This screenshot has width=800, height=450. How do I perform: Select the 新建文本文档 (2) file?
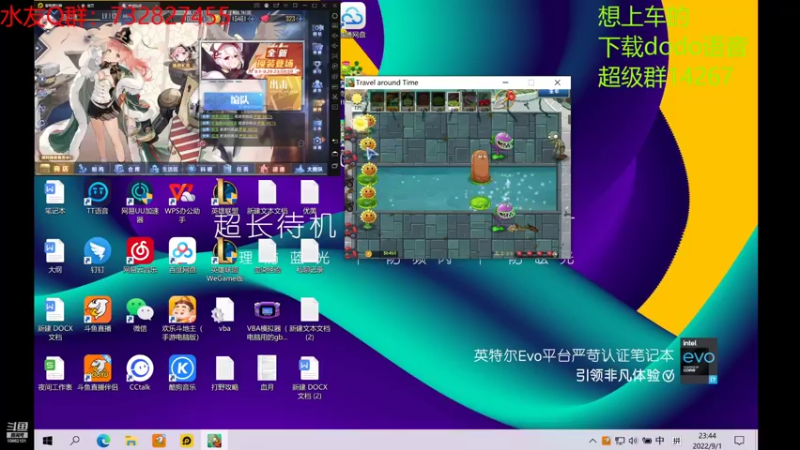[x=309, y=318]
